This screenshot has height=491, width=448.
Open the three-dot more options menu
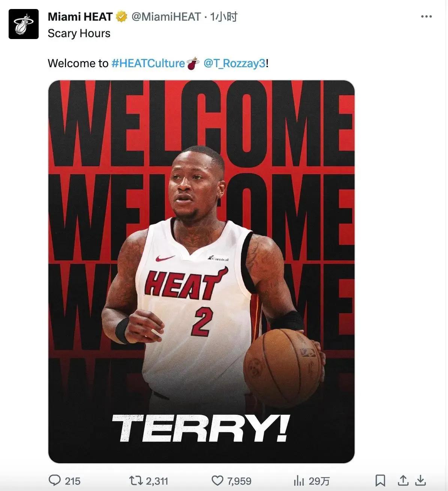[x=426, y=17]
